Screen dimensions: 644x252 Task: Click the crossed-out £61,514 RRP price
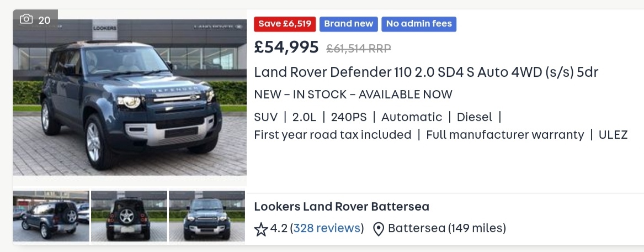[359, 49]
